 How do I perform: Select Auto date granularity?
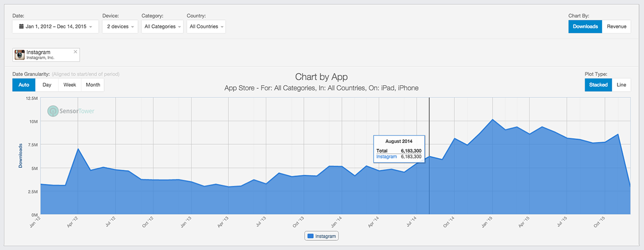[24, 85]
